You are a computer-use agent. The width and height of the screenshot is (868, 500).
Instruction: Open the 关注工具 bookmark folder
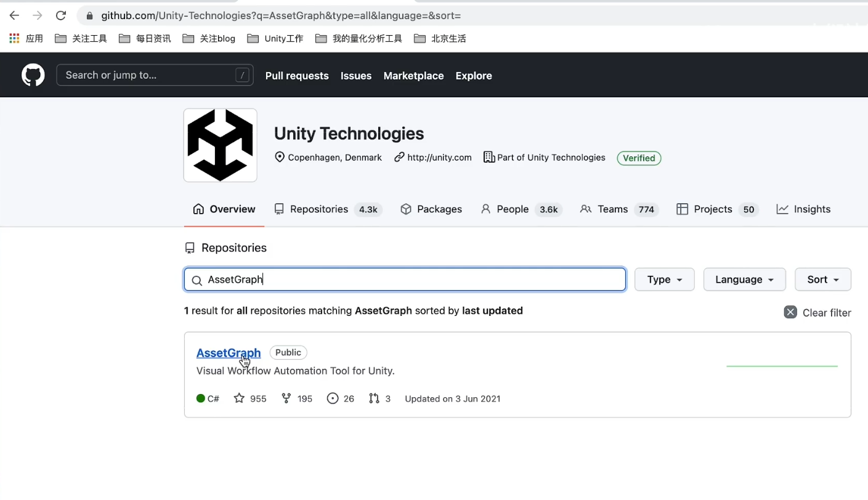click(81, 38)
